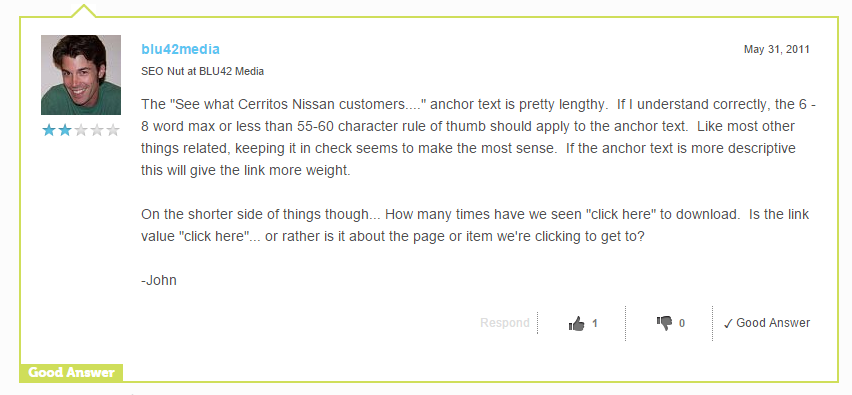
Task: Click the thumbs up icon
Action: point(576,323)
